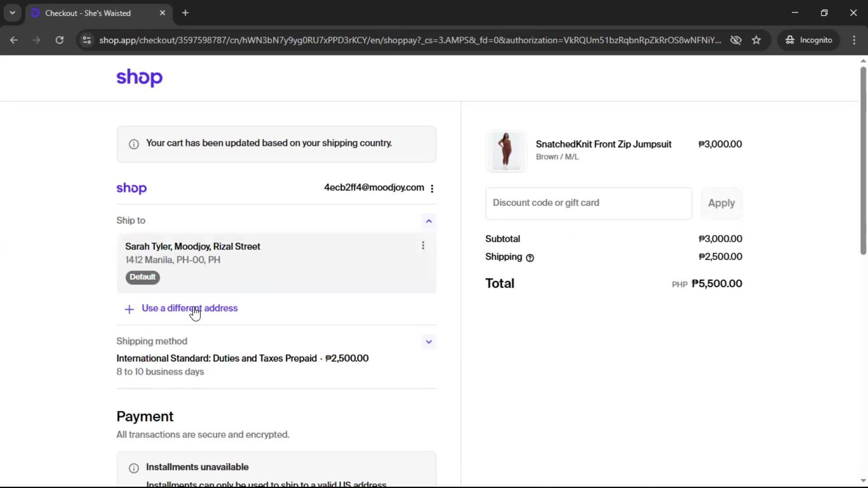This screenshot has height=488, width=868.
Task: Open address options for Sarah Tyler
Action: (x=423, y=245)
